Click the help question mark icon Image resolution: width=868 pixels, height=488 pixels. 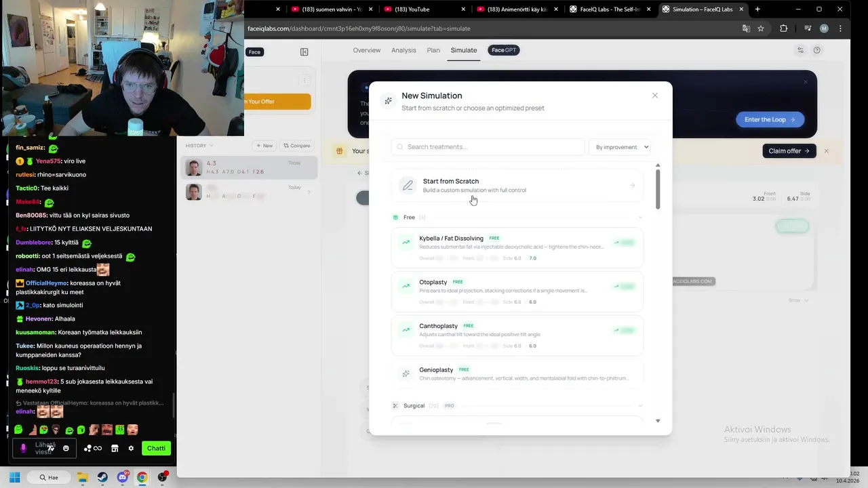click(x=817, y=50)
